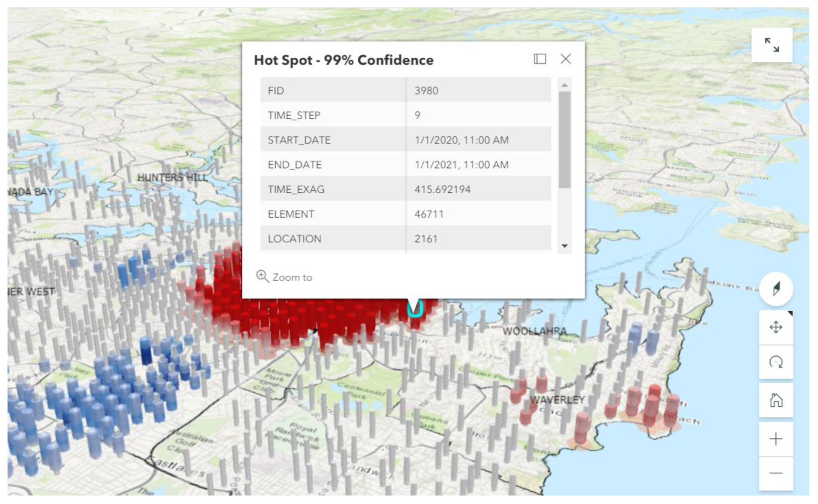This screenshot has height=504, width=818.
Task: Click the WAVERLEY map label
Action: click(557, 400)
